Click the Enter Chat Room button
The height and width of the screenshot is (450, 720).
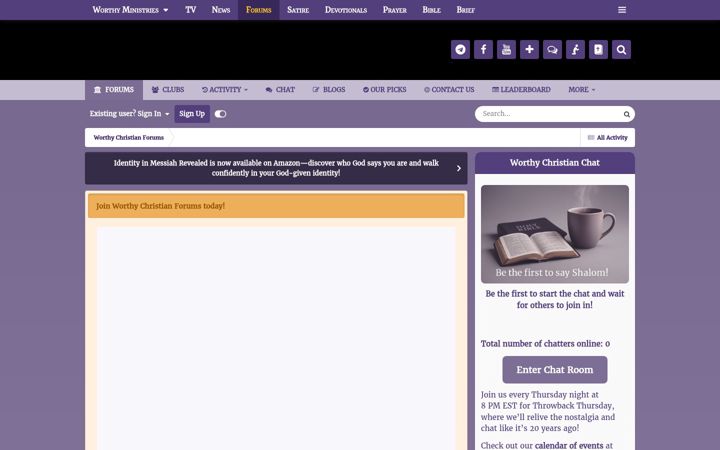pos(555,370)
